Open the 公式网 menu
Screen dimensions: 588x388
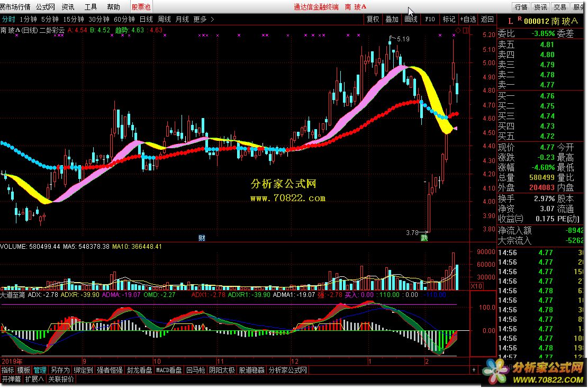pos(45,7)
